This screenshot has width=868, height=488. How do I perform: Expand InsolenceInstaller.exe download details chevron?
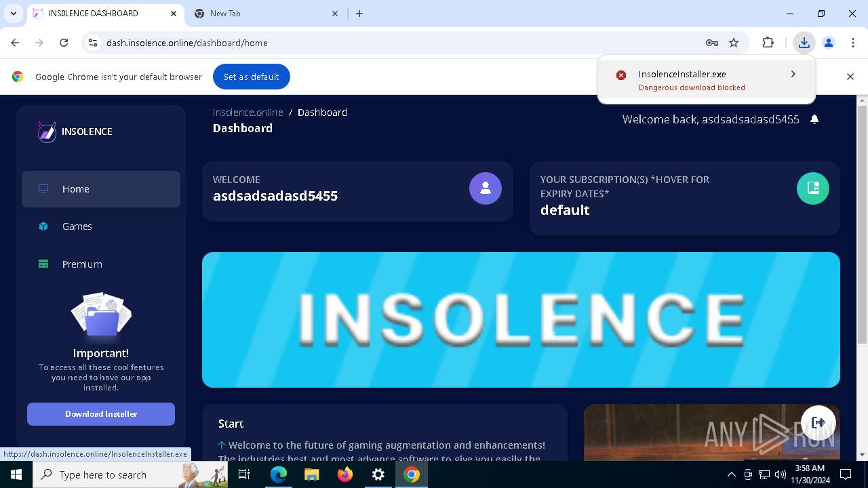click(x=793, y=74)
